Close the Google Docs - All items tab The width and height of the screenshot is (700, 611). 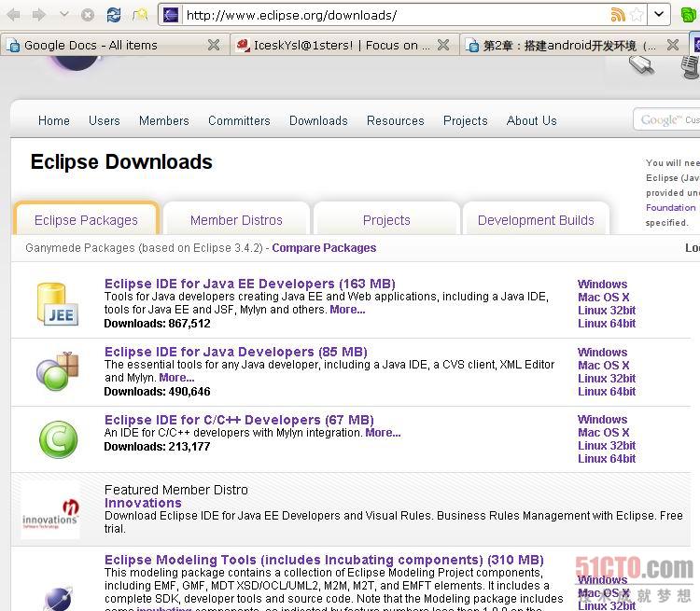(x=214, y=45)
